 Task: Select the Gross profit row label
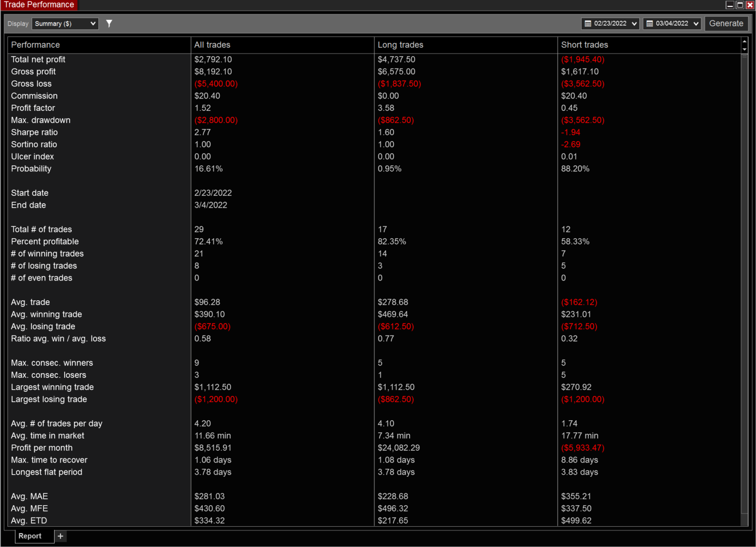tap(33, 72)
